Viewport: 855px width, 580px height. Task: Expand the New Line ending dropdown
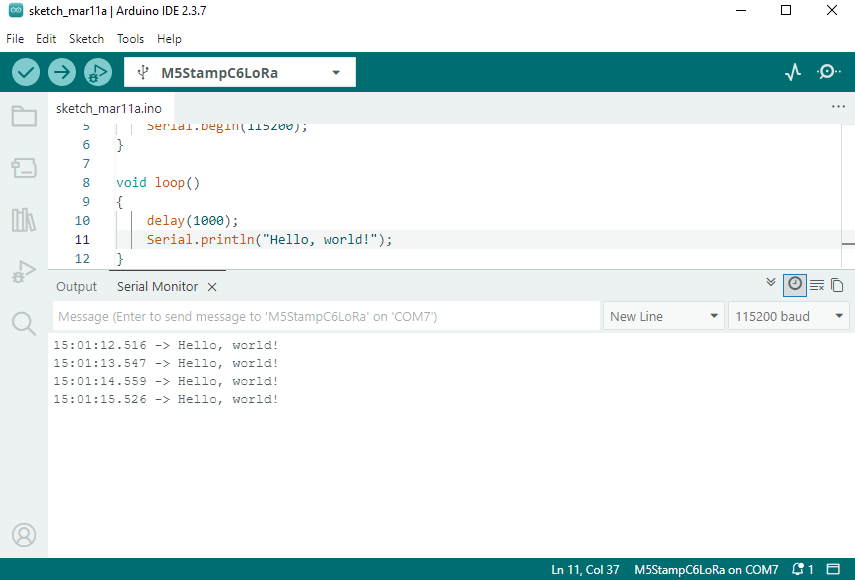tap(664, 316)
